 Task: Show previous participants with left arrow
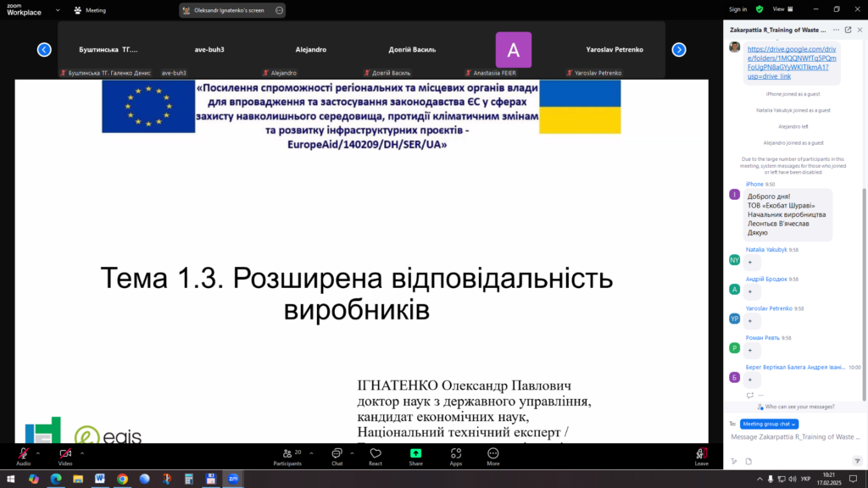point(44,50)
